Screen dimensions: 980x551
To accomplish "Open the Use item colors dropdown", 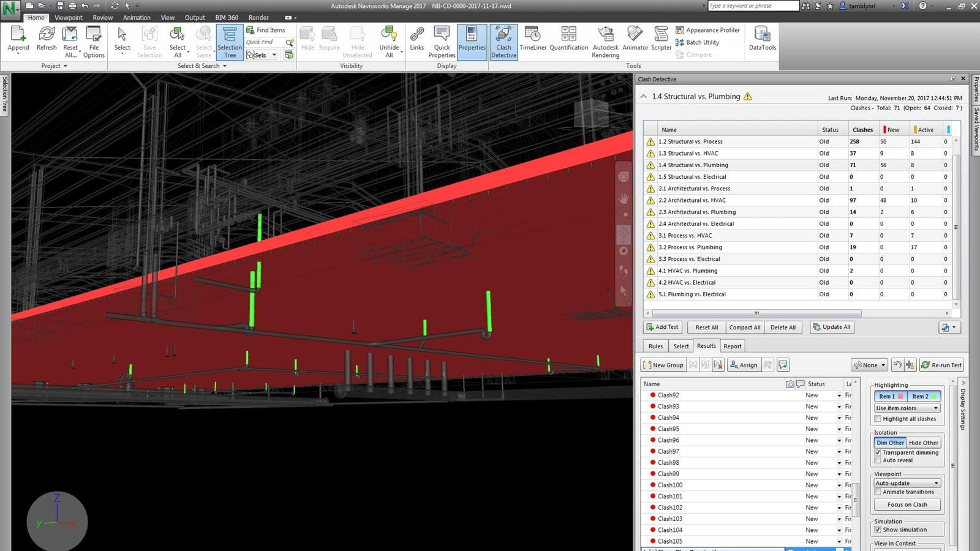I will tap(907, 408).
